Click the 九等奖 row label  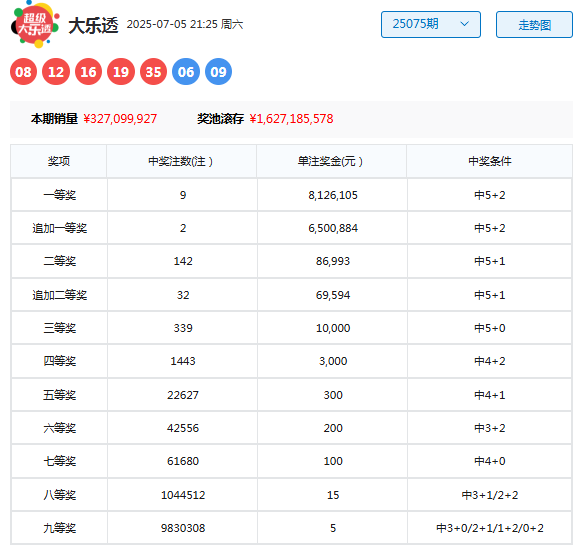60,528
